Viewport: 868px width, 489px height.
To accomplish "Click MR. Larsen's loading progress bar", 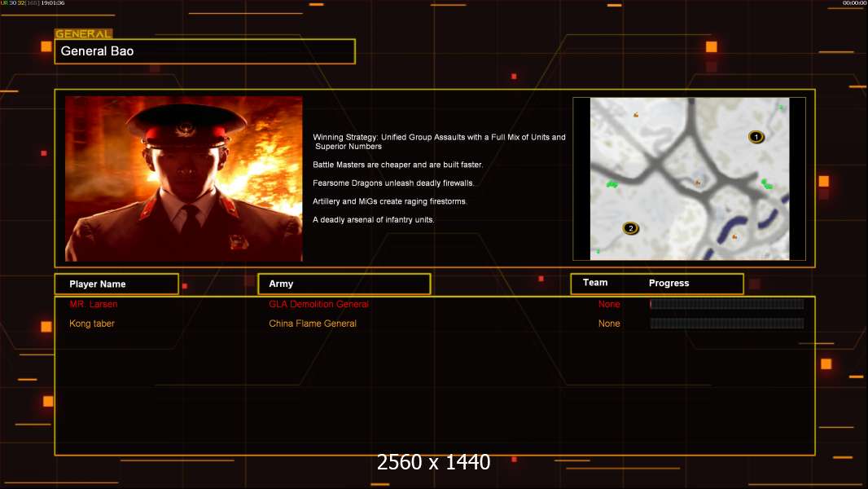I will (727, 303).
